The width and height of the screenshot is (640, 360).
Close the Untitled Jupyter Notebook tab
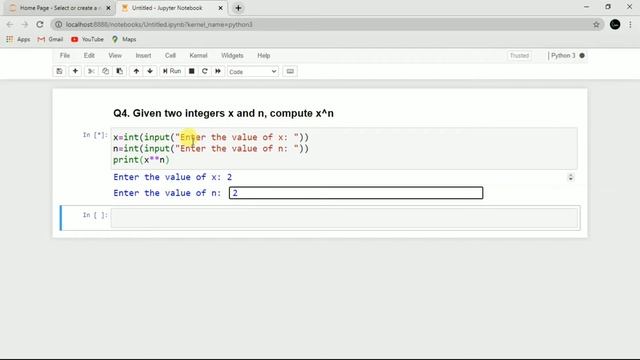220,8
